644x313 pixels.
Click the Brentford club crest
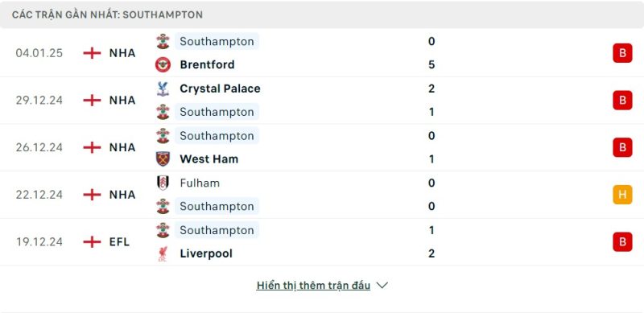tap(163, 64)
